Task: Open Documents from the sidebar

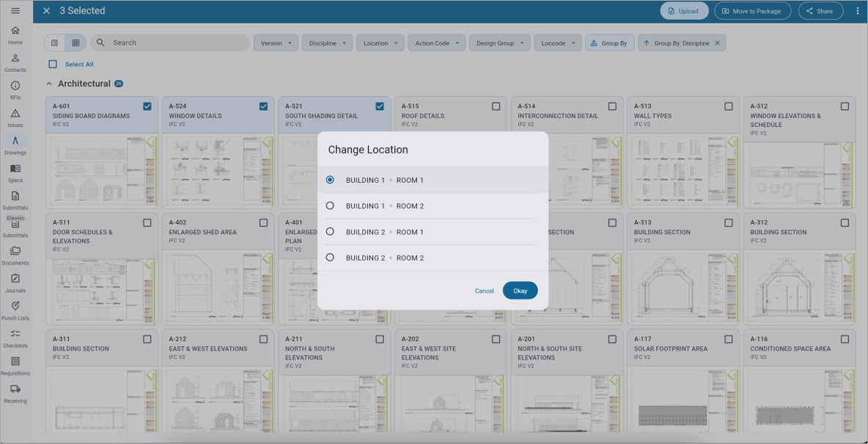Action: click(15, 255)
